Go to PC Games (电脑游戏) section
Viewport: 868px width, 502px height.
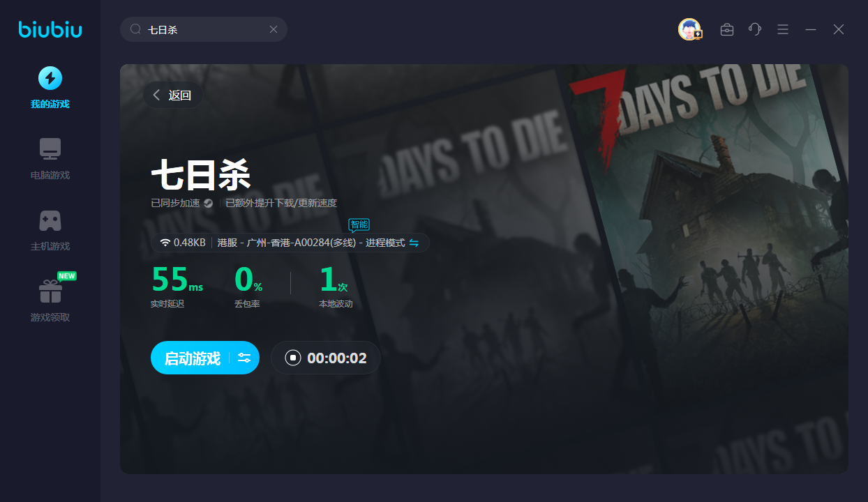(x=50, y=149)
